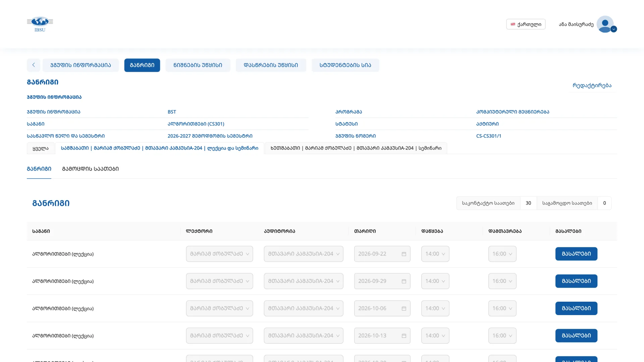Viewport: 644px width, 362px height.
Task: Click the საკონტაქტო საათები value 30
Action: coord(528,203)
